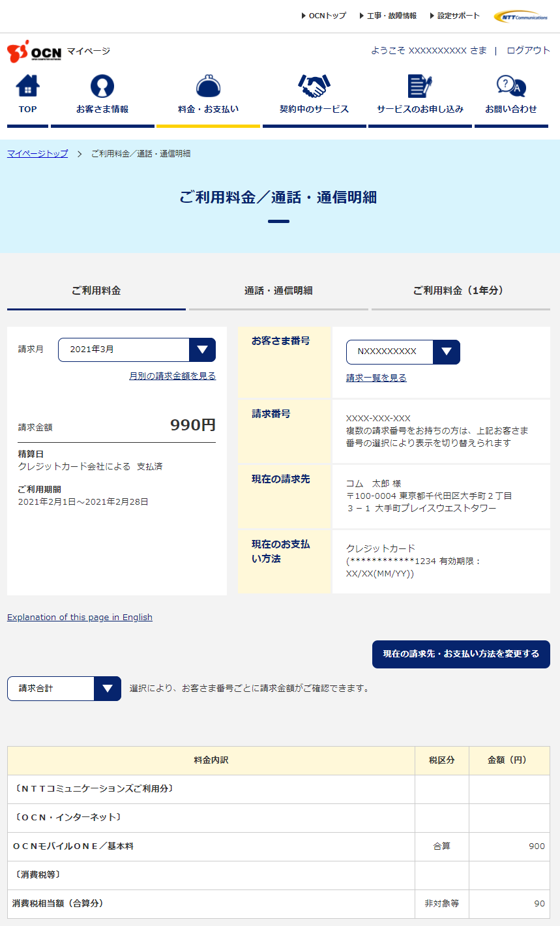Open the お客さま番号 NXXXXXXXXX dropdown
The width and height of the screenshot is (560, 926).
(403, 351)
